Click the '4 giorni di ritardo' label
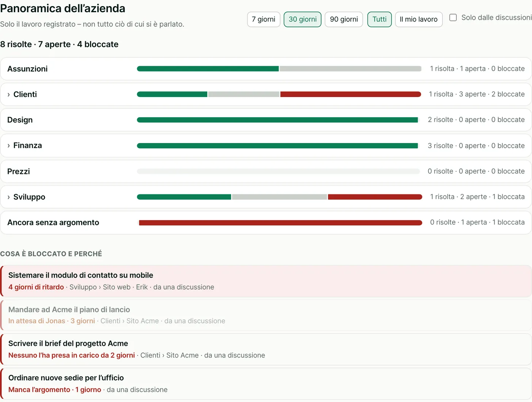Screen dimensions: 532x402 (36, 287)
